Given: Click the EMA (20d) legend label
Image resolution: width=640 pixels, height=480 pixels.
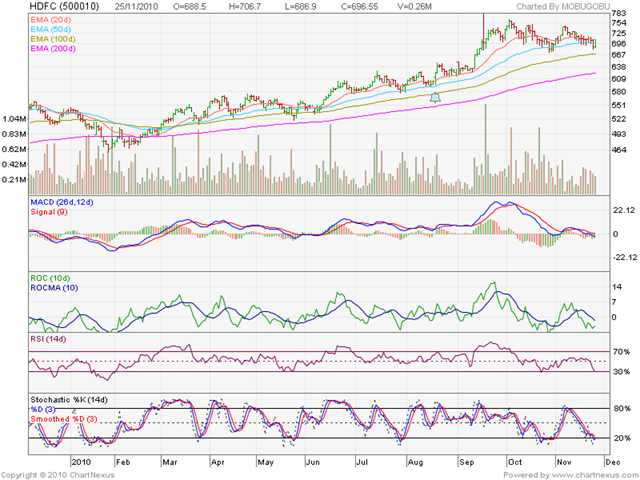Looking at the screenshot, I should tap(51, 20).
